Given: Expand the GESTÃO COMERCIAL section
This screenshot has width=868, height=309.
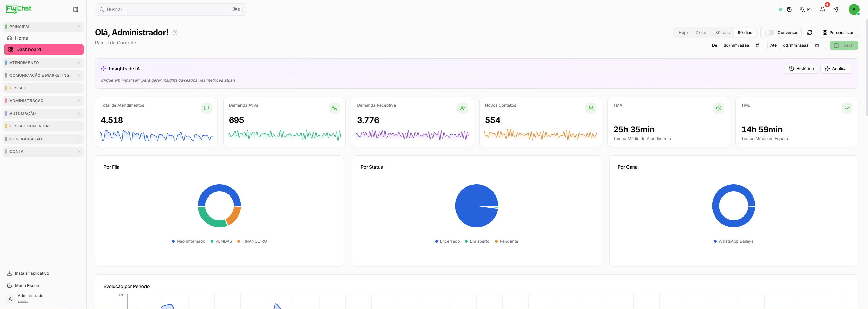Looking at the screenshot, I should click(43, 126).
